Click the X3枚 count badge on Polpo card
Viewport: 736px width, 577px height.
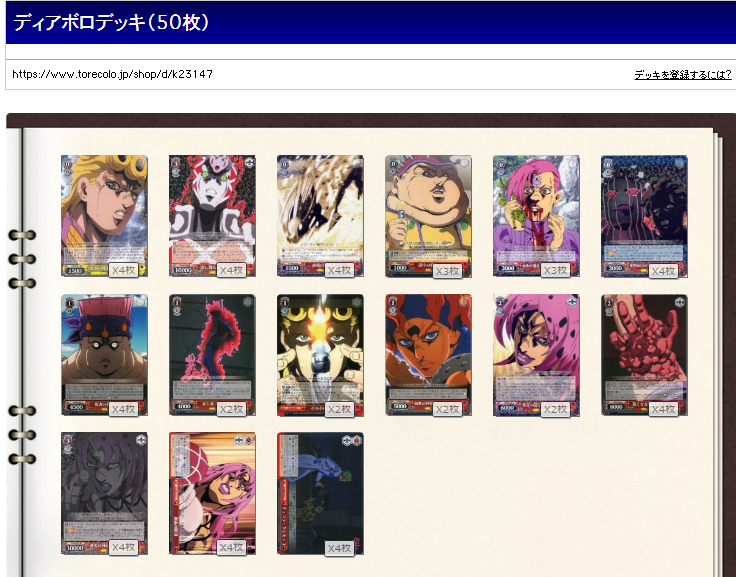447,271
